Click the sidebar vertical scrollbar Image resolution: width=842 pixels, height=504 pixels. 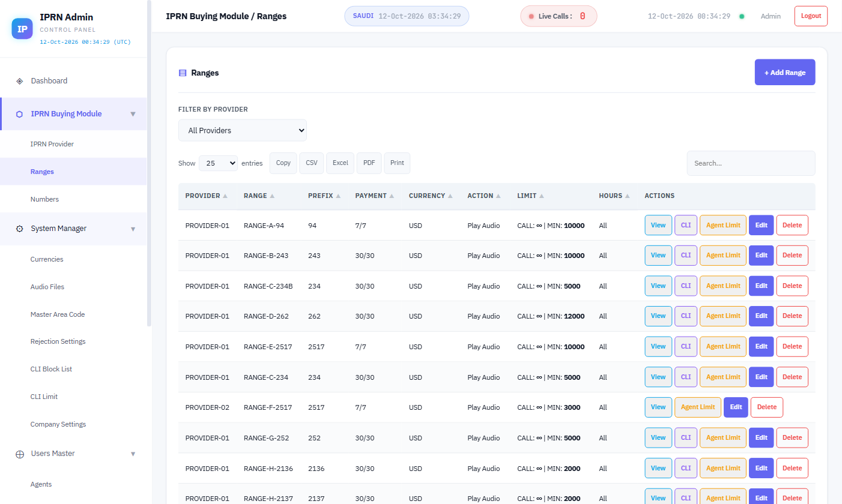149,163
